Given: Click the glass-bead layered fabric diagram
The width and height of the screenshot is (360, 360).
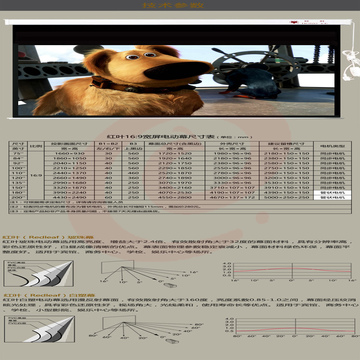Looking at the screenshot, I should tap(39, 273).
